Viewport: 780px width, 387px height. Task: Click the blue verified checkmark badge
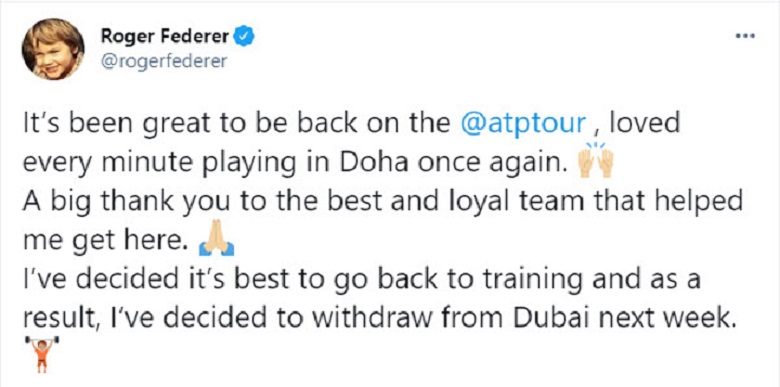[x=244, y=36]
